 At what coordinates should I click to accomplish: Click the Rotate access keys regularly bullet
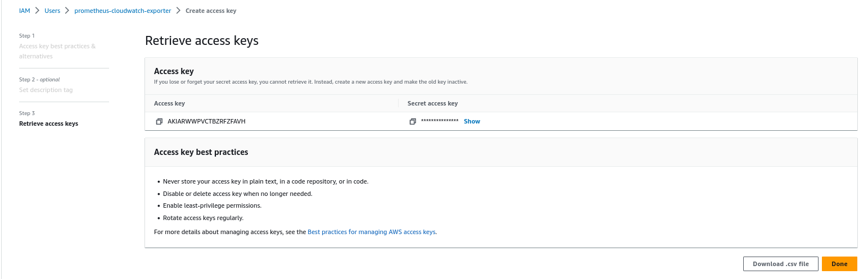(x=203, y=218)
